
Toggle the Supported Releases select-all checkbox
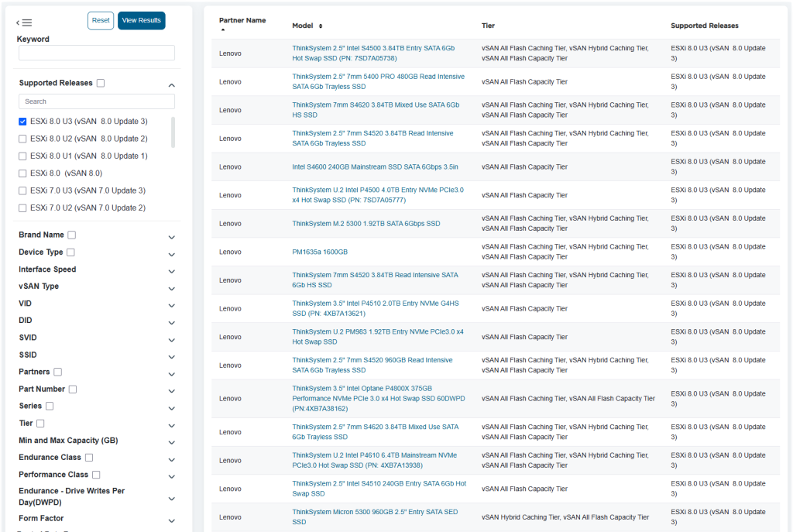coord(101,83)
